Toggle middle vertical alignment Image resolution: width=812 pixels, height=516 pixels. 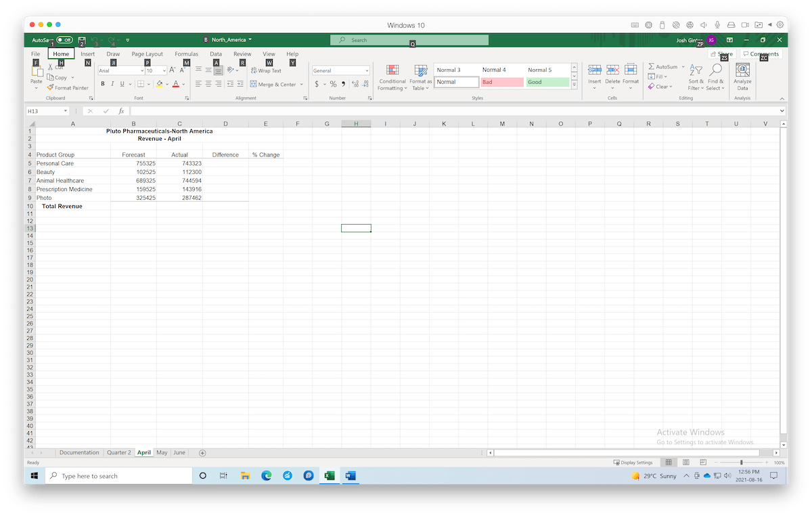pos(208,70)
